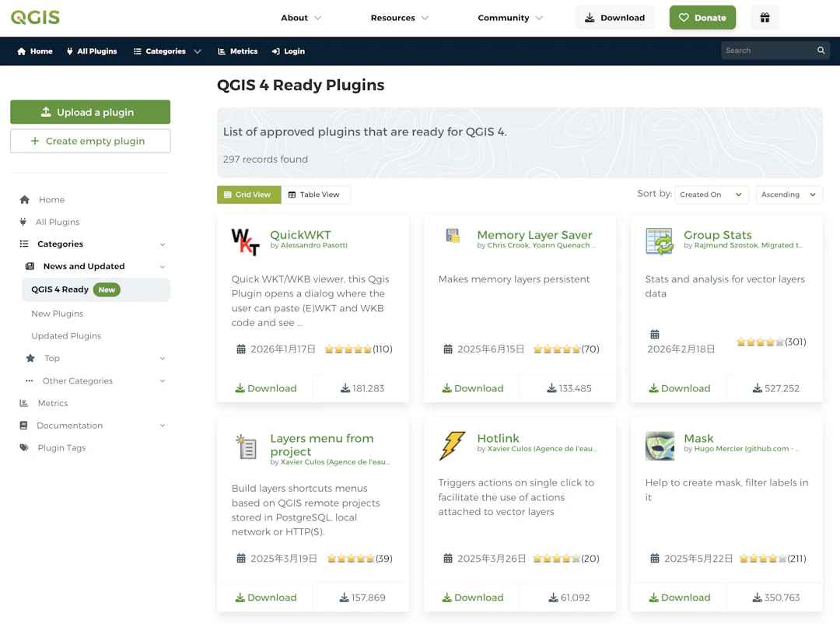The height and width of the screenshot is (624, 840).
Task: Switch to Grid View
Action: [x=249, y=195]
